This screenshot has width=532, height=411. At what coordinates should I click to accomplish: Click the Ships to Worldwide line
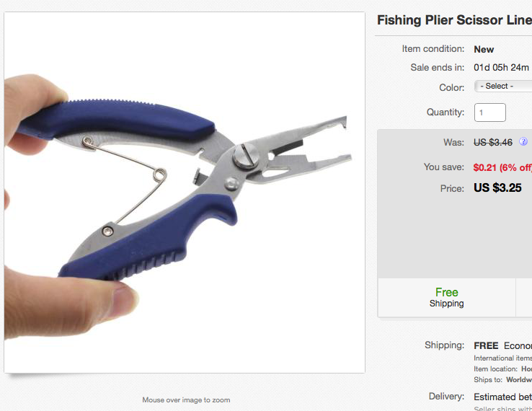click(502, 380)
